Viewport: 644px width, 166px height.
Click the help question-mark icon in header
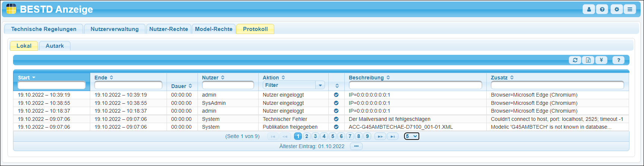pyautogui.click(x=602, y=9)
